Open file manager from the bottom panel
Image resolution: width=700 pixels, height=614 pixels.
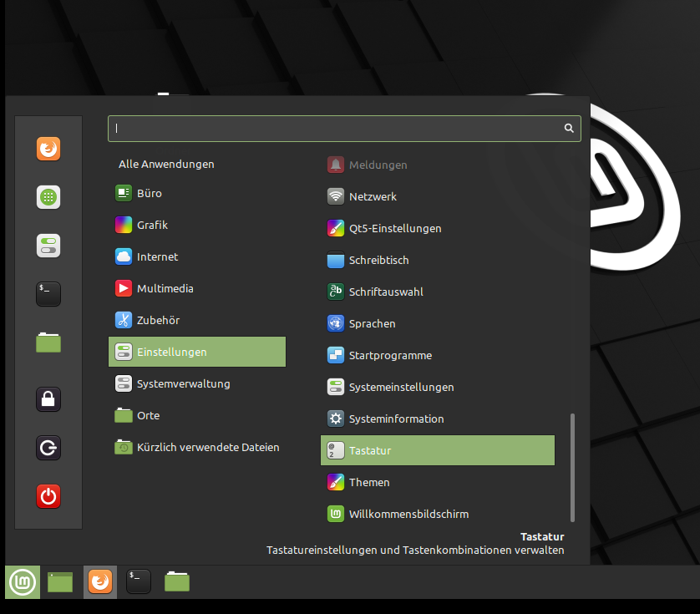coord(177,582)
